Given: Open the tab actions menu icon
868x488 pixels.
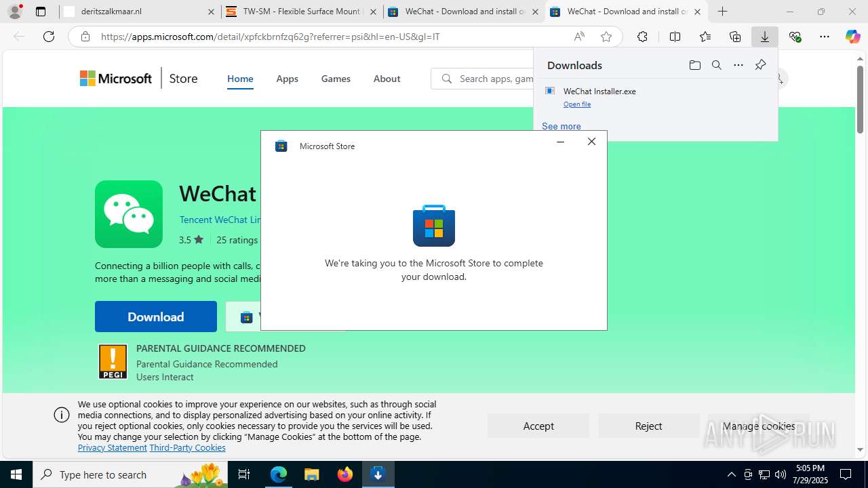Looking at the screenshot, I should (x=41, y=12).
